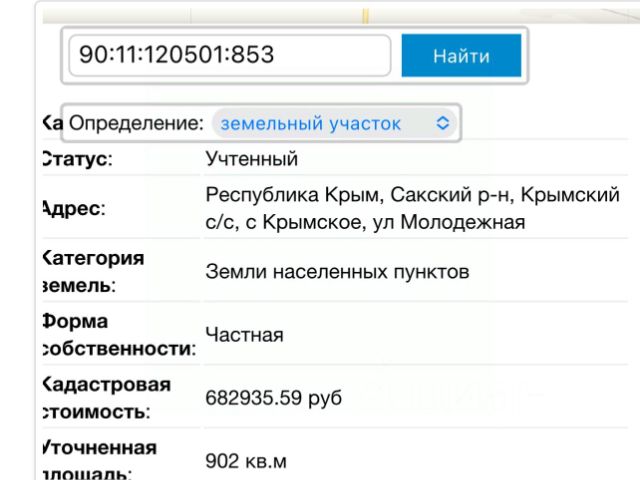Click the yellow road on the map

point(366,16)
